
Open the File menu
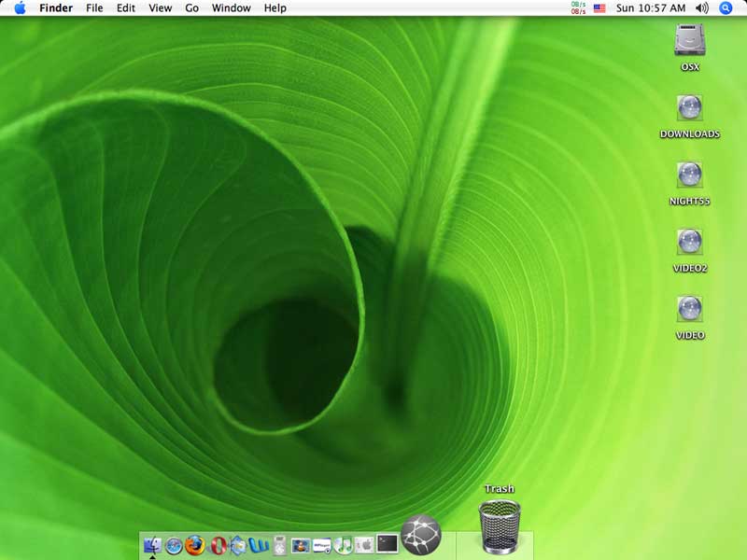[x=94, y=8]
